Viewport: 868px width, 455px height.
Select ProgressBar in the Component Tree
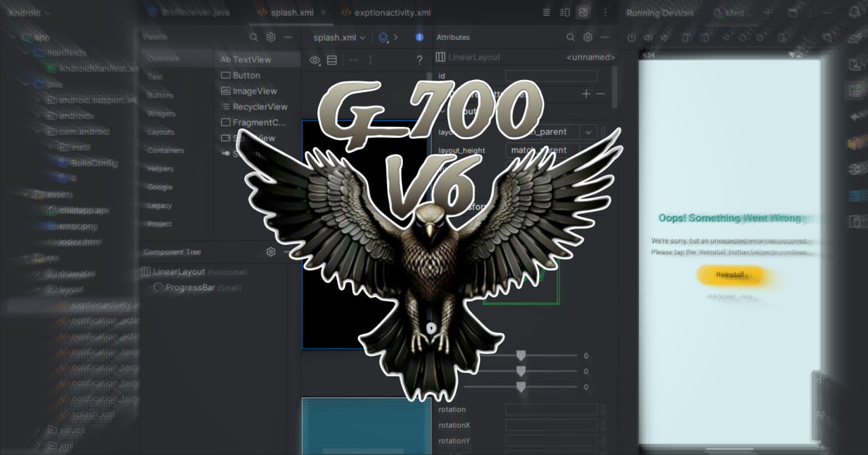pyautogui.click(x=197, y=288)
